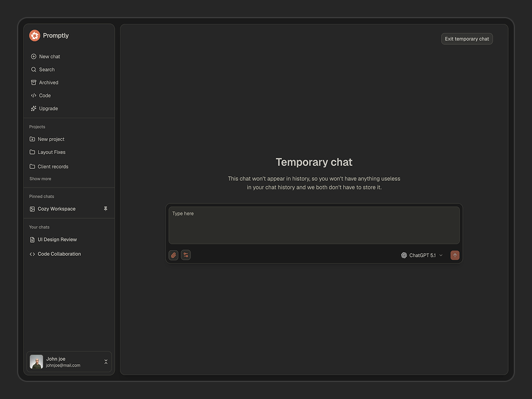Create a New project
The image size is (532, 399).
[51, 139]
